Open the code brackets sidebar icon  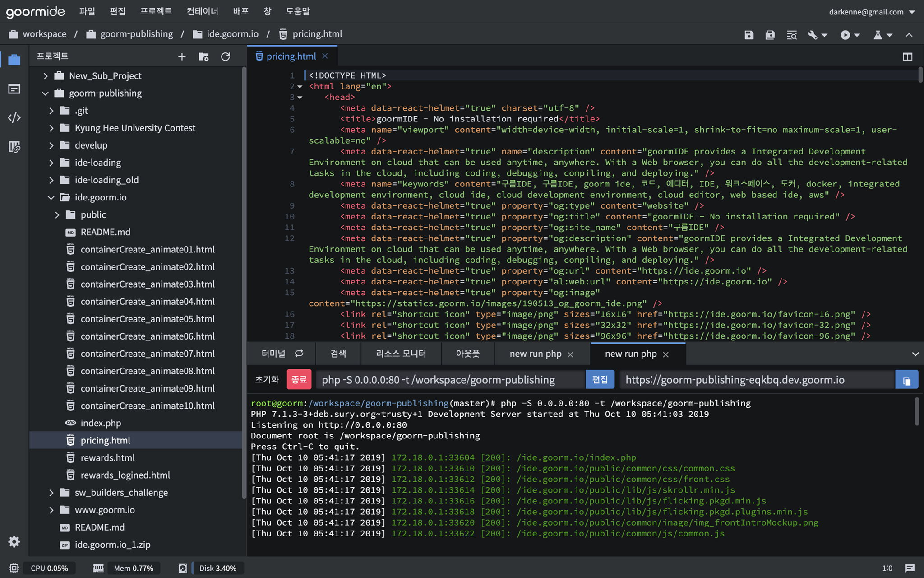coord(14,117)
